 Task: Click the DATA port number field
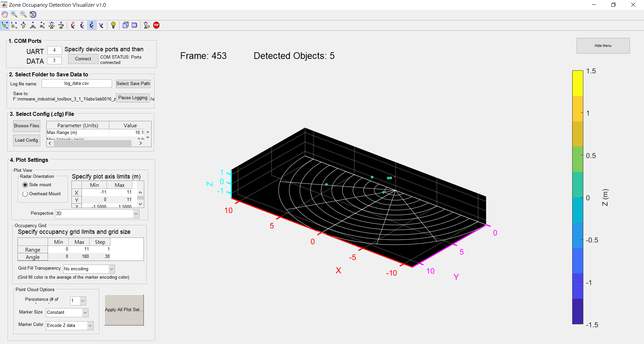(54, 61)
